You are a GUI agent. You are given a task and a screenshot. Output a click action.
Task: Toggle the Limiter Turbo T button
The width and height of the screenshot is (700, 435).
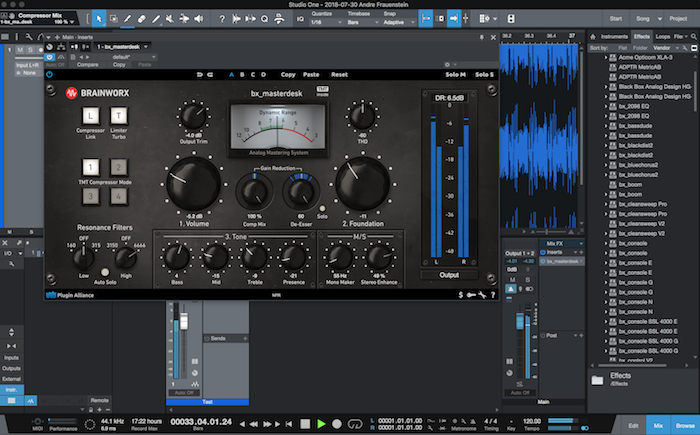[x=119, y=116]
